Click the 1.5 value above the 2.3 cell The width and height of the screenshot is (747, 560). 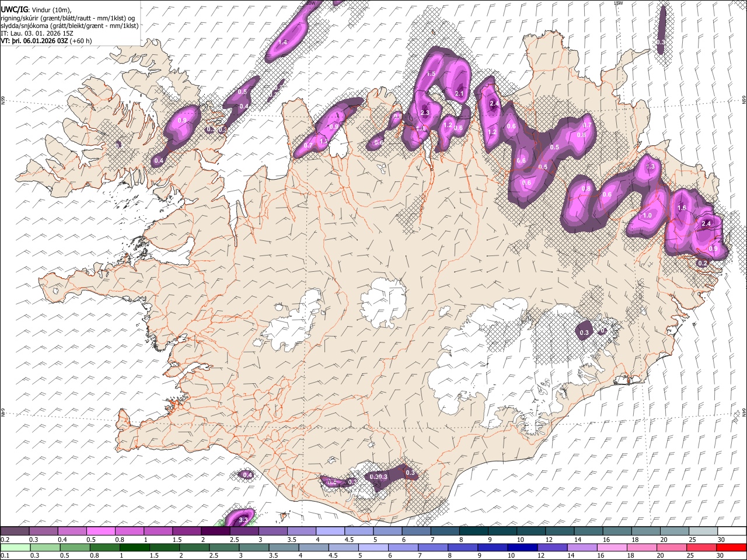click(x=431, y=74)
